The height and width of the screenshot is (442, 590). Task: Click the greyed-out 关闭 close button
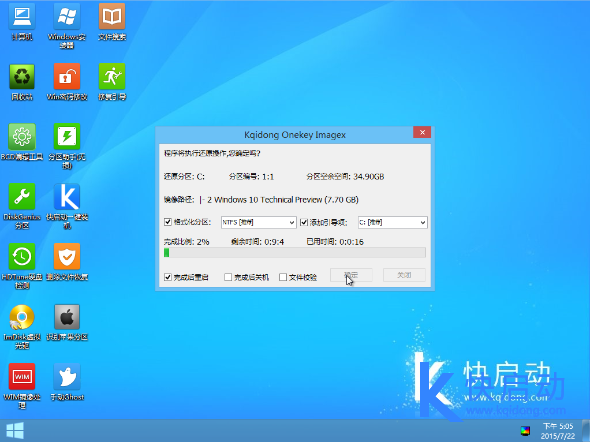point(404,275)
